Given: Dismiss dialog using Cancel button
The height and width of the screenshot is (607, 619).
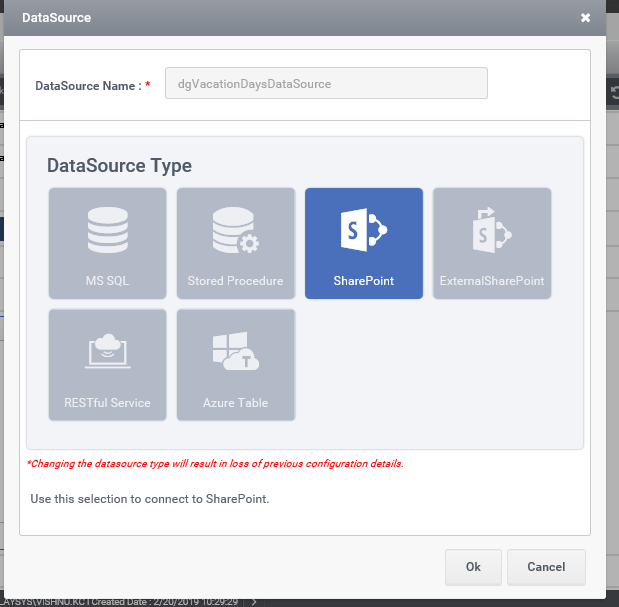Looking at the screenshot, I should pos(546,567).
